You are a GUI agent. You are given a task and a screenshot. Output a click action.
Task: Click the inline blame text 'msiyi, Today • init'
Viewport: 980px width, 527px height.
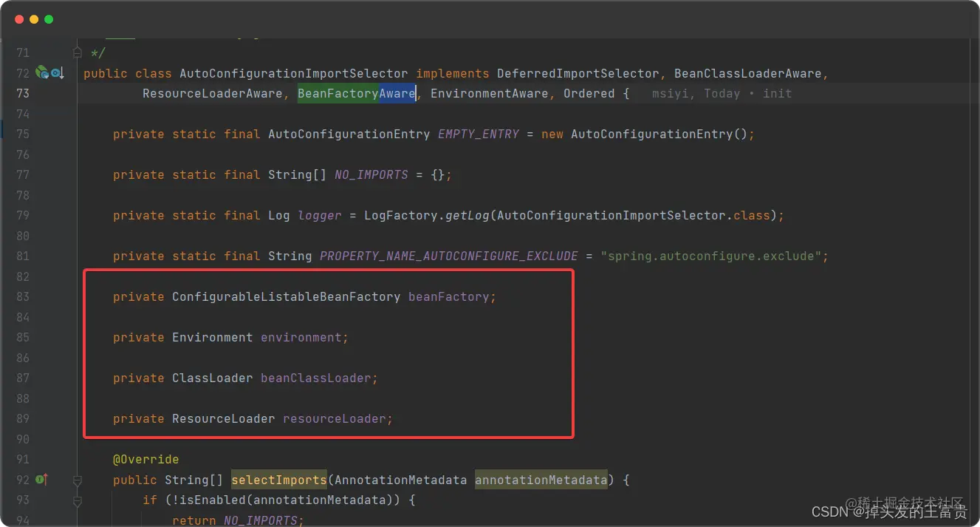tap(722, 94)
